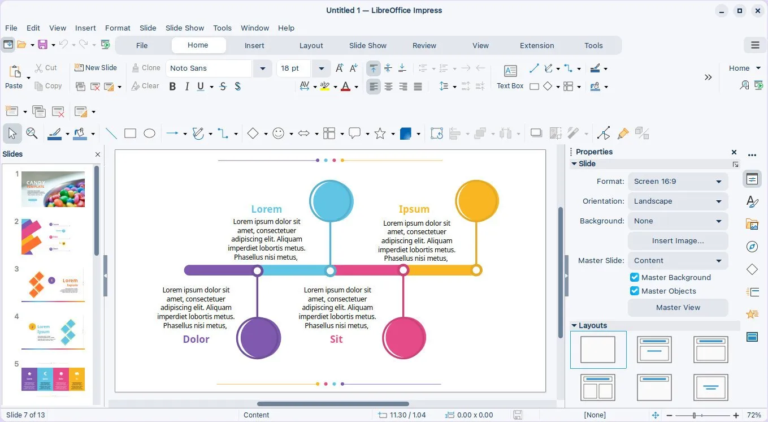Select slide 5 thumbnail with colored columns
768x422 pixels.
pyautogui.click(x=53, y=379)
